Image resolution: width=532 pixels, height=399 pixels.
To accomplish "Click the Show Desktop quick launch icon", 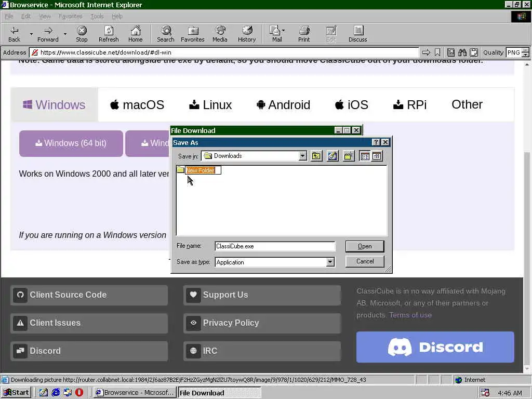I will (44, 392).
